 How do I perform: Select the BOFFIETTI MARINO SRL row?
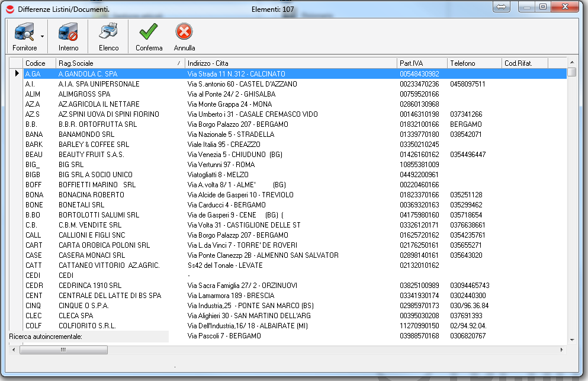(x=97, y=185)
